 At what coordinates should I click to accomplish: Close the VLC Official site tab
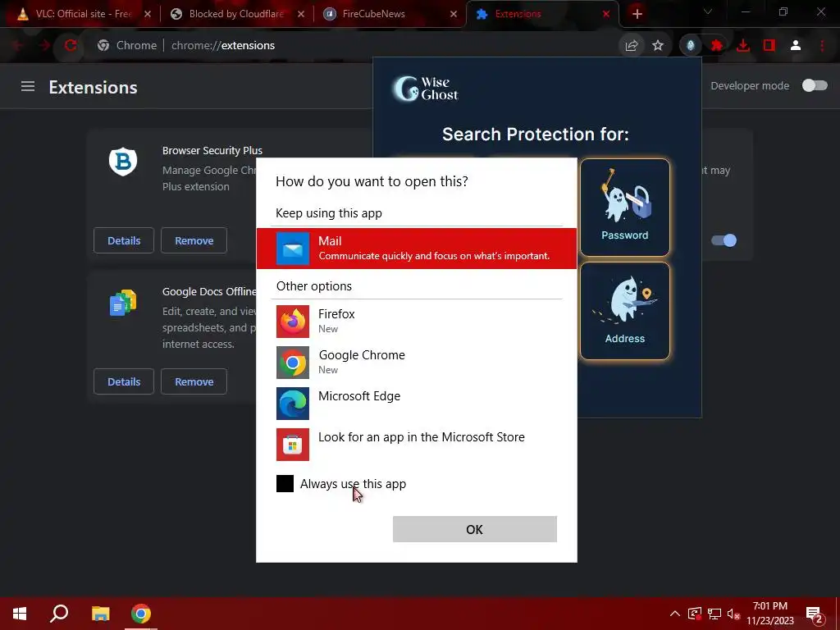(148, 15)
